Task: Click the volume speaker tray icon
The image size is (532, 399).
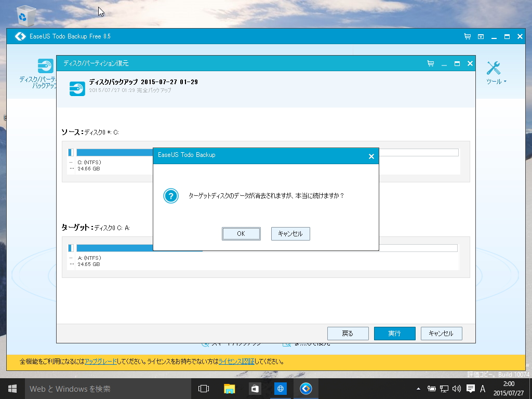Action: pyautogui.click(x=457, y=389)
